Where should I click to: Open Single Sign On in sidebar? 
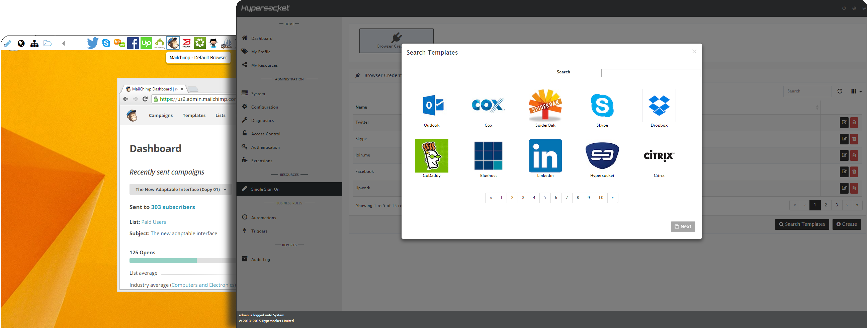tap(265, 189)
